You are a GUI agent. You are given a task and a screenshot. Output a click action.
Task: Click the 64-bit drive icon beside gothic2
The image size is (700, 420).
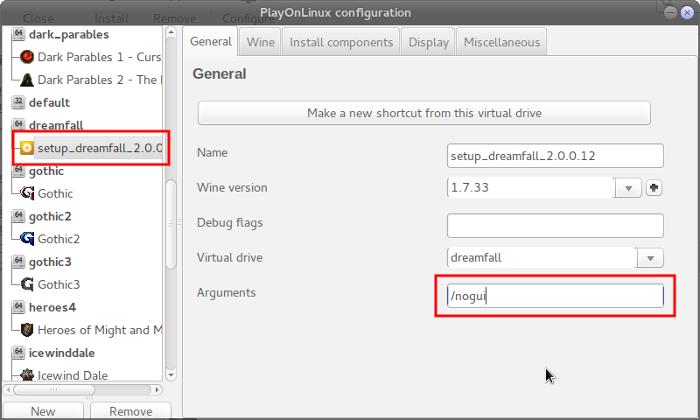click(18, 216)
